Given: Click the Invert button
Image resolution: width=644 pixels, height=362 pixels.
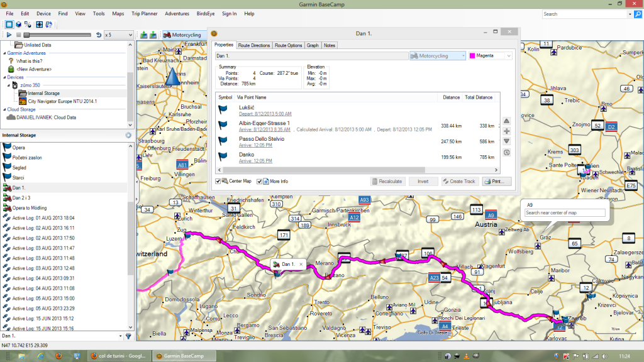Looking at the screenshot, I should click(423, 182).
